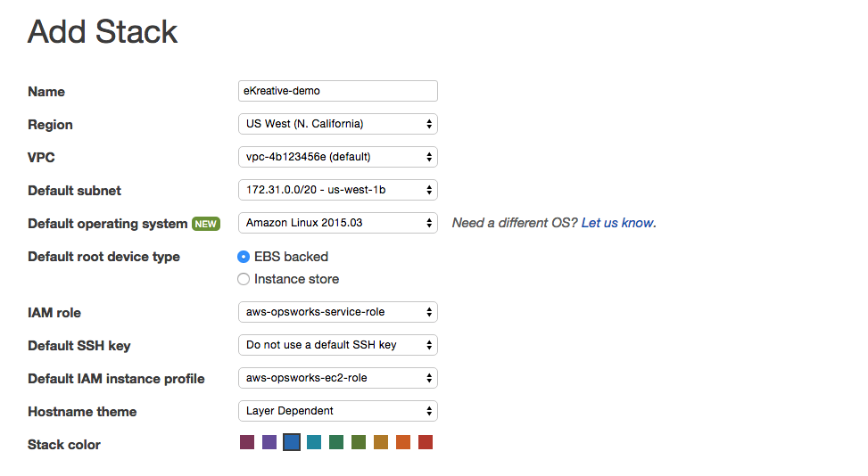This screenshot has height=476, width=868.
Task: Pick the purple stack color swatch
Action: 269,442
